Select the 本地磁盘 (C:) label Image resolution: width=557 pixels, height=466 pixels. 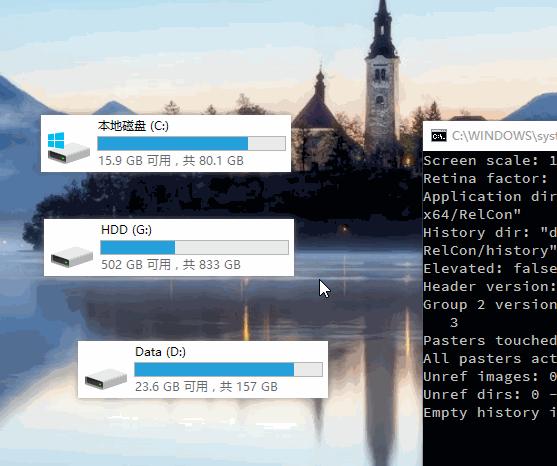tap(133, 126)
